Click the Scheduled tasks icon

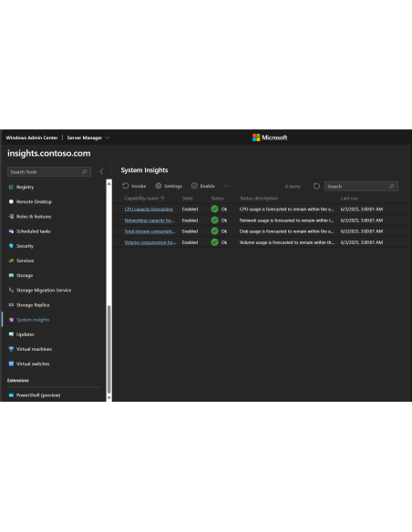point(11,231)
